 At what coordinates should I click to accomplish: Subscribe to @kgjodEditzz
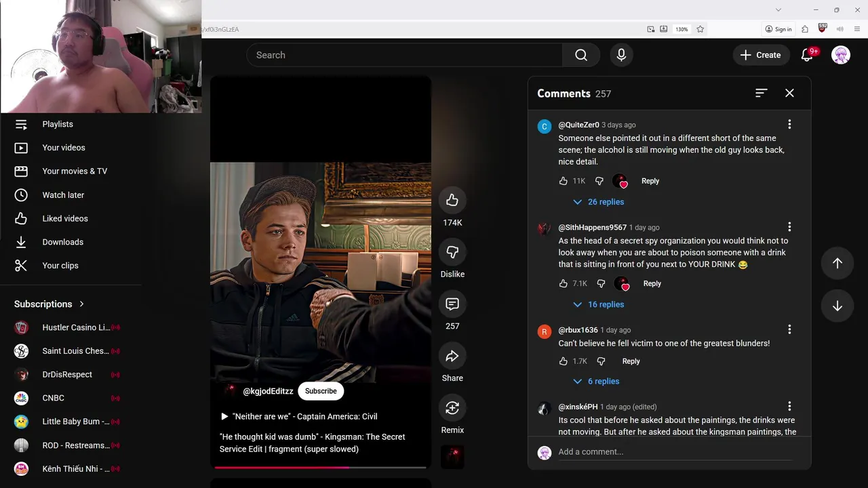pyautogui.click(x=321, y=391)
